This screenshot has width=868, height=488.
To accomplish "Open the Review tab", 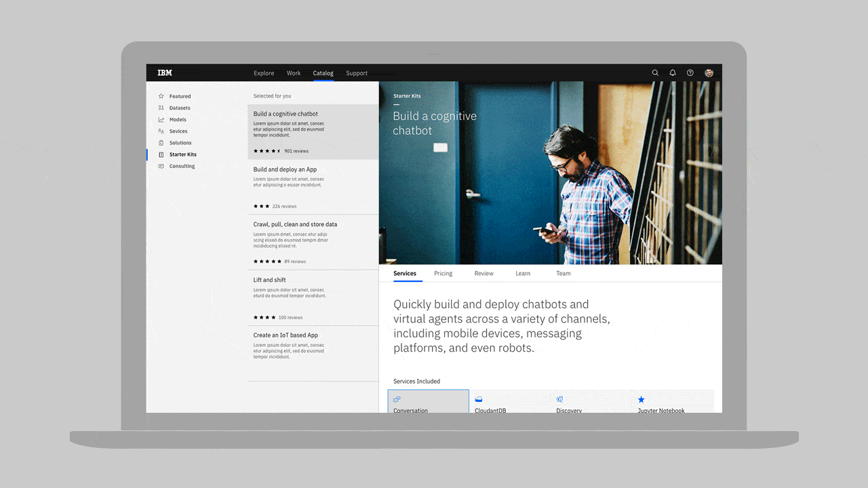I will [x=484, y=273].
